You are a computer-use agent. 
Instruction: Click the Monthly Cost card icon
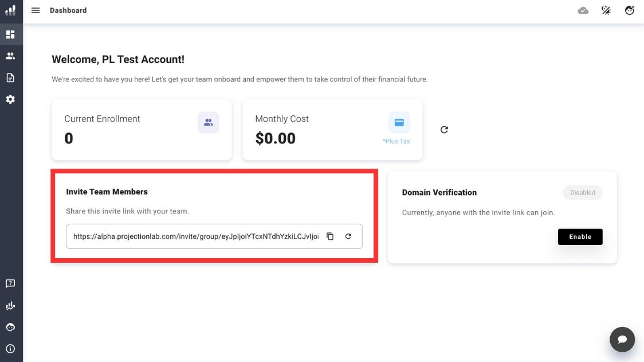coord(399,123)
